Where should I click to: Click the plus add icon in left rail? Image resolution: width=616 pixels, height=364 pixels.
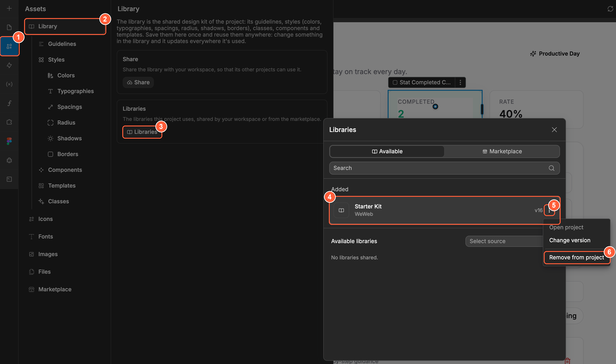click(x=9, y=9)
